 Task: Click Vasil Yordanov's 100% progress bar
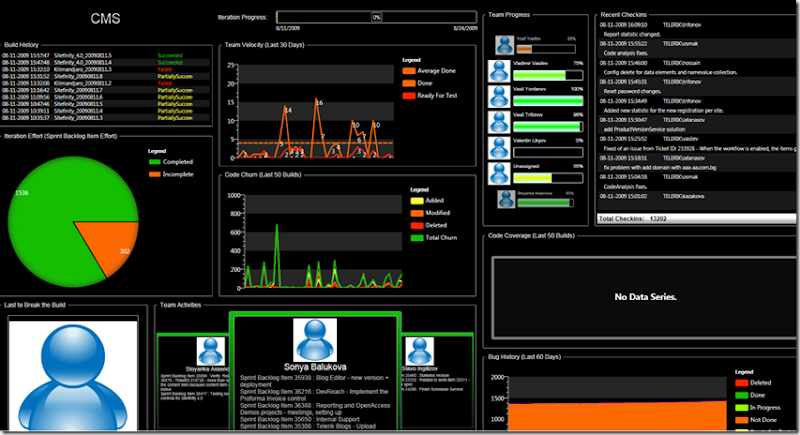pos(547,101)
